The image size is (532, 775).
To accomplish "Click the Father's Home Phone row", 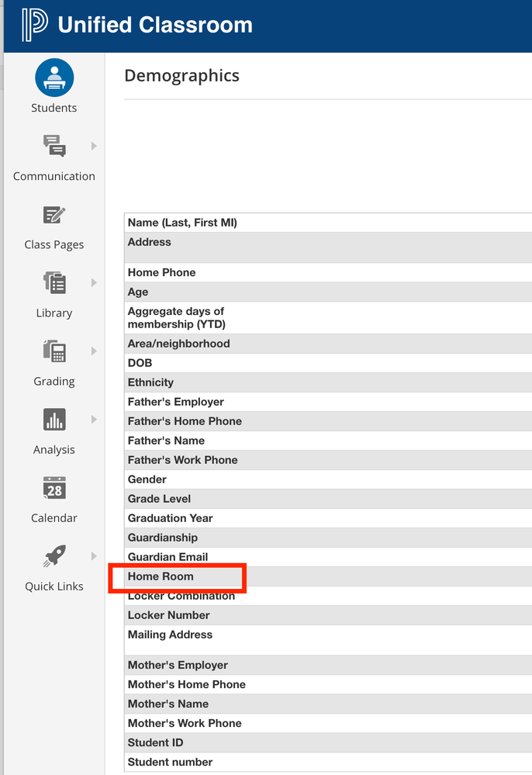I will (x=328, y=421).
